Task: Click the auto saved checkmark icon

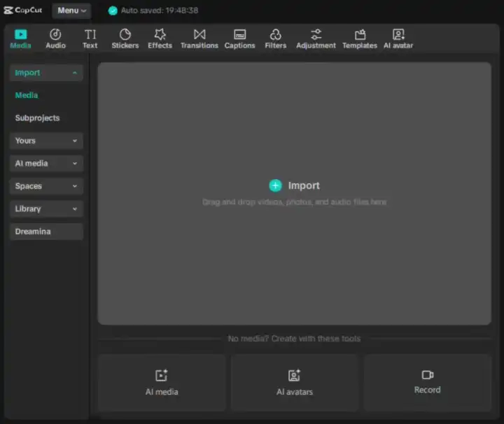Action: click(x=113, y=10)
